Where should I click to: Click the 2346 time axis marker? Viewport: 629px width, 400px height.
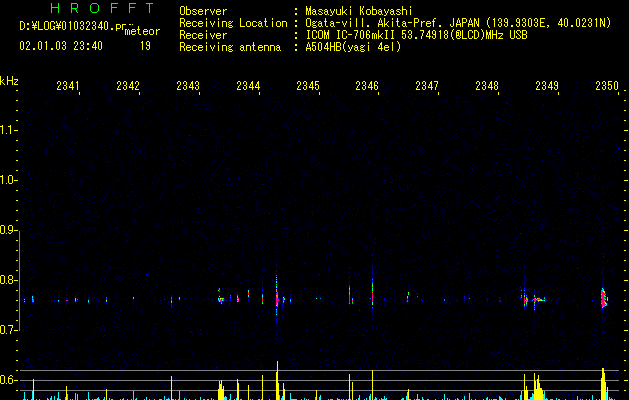[x=367, y=85]
